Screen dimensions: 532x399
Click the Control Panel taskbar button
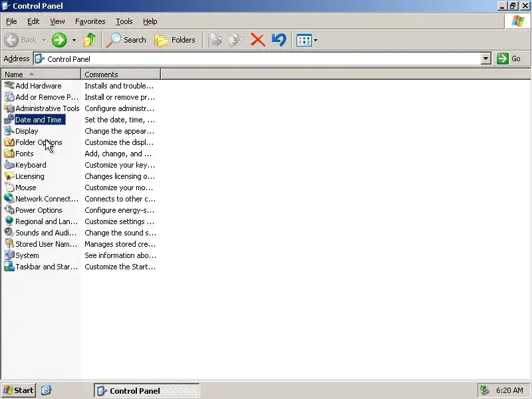pyautogui.click(x=146, y=390)
